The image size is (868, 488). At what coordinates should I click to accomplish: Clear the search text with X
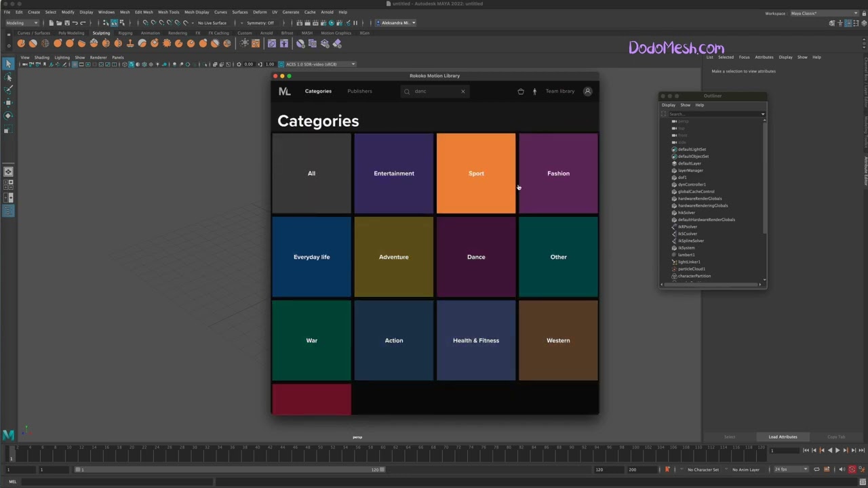tap(463, 91)
